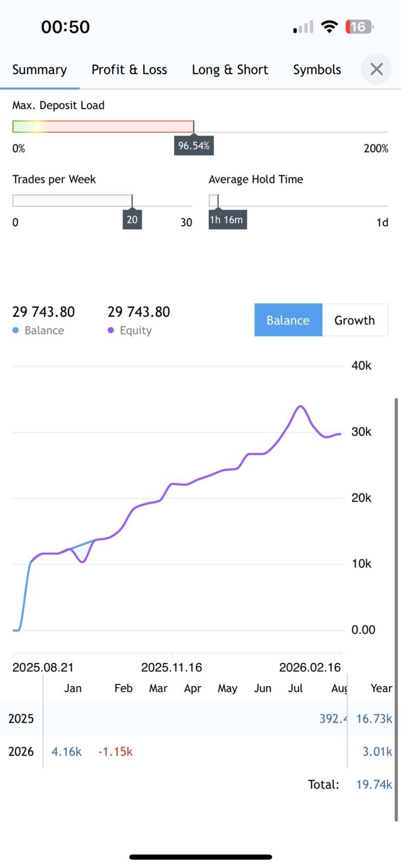
Task: Select the Symbols tab
Action: point(317,70)
